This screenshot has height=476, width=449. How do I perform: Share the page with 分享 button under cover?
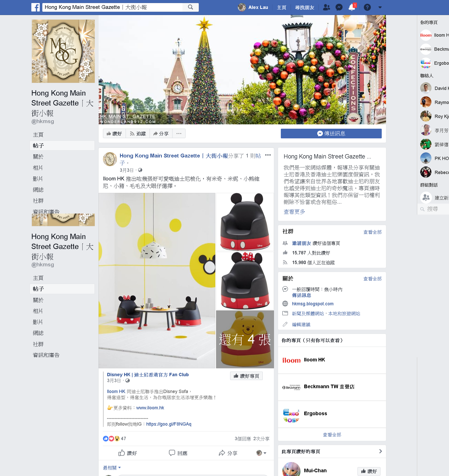pos(161,134)
